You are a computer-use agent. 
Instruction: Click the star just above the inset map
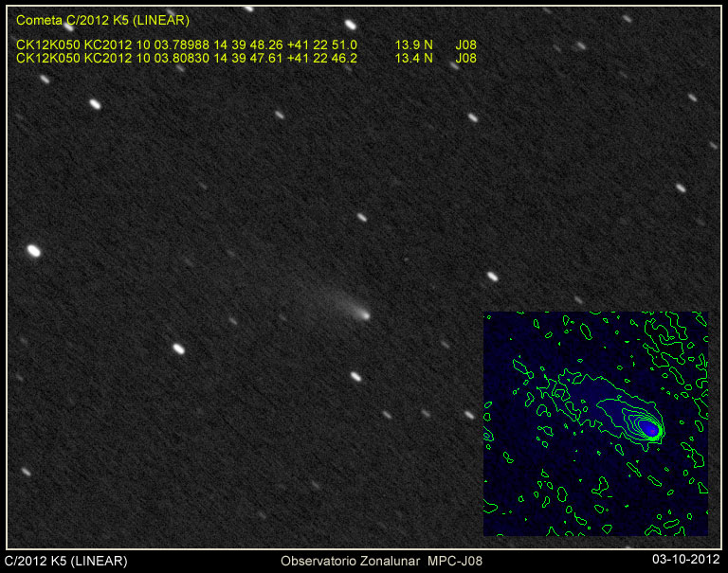[x=492, y=277]
